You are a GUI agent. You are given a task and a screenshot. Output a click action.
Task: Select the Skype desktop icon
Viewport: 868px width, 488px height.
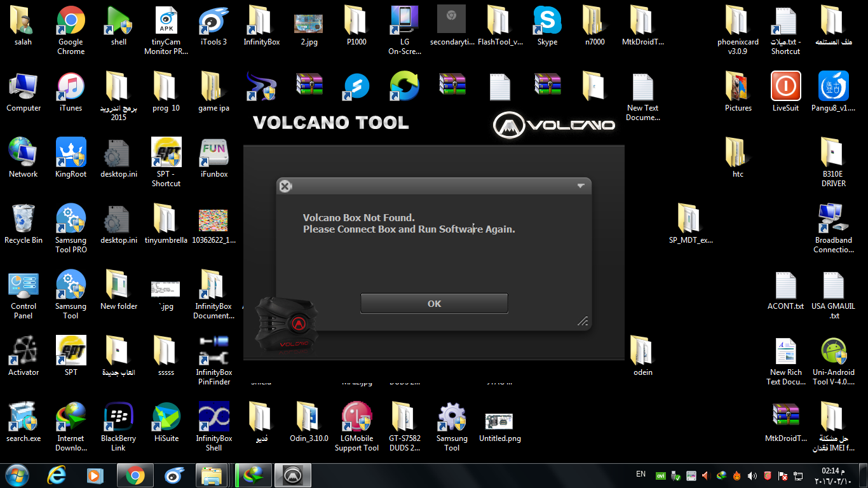(547, 27)
